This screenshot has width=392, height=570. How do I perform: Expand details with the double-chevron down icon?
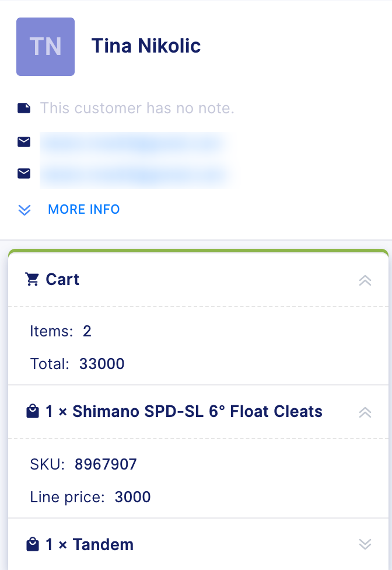pyautogui.click(x=24, y=210)
